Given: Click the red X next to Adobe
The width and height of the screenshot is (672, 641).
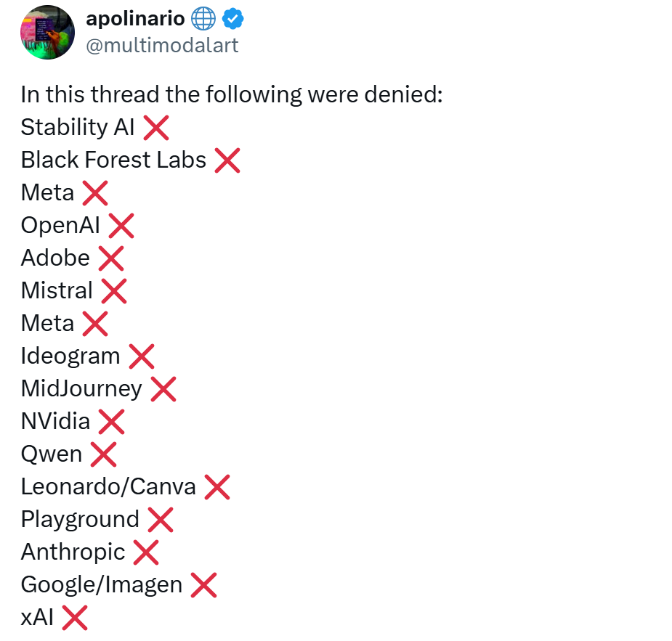Looking at the screenshot, I should tap(110, 258).
